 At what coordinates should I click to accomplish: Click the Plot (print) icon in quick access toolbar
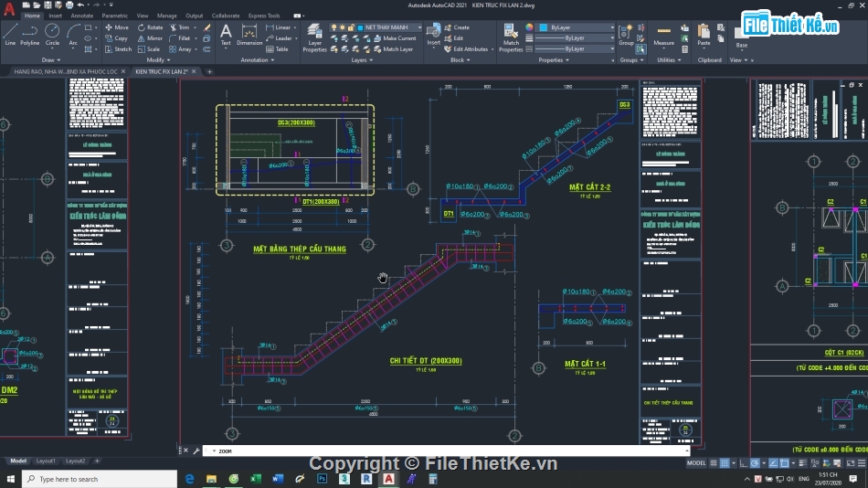click(69, 5)
